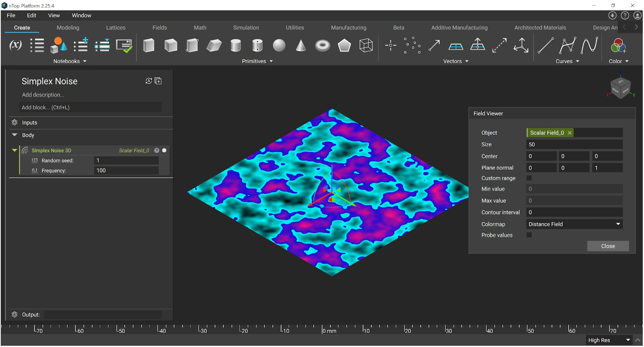Screen dimensions: 644x347
Task: Select the Sphere primitive icon
Action: pyautogui.click(x=279, y=46)
